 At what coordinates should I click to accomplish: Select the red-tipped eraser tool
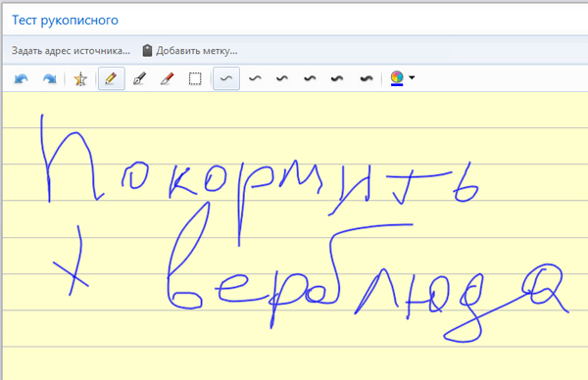click(167, 78)
